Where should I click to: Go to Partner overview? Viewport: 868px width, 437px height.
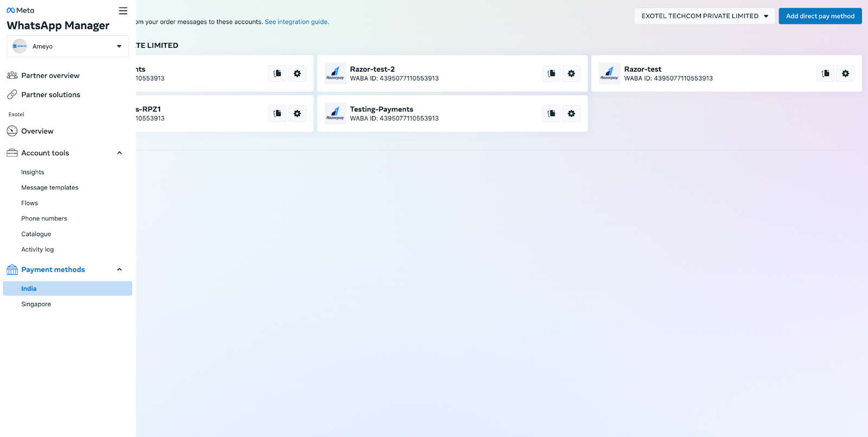50,75
